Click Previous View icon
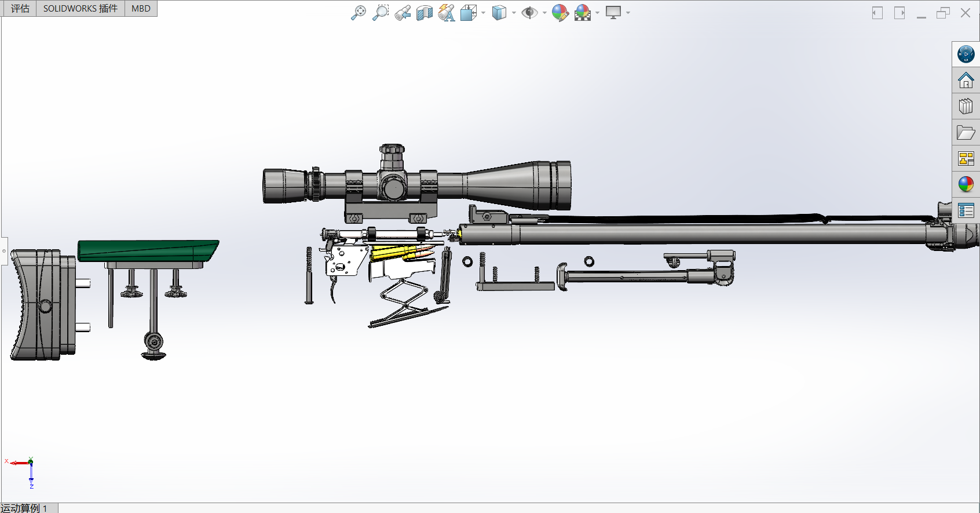 tap(403, 13)
